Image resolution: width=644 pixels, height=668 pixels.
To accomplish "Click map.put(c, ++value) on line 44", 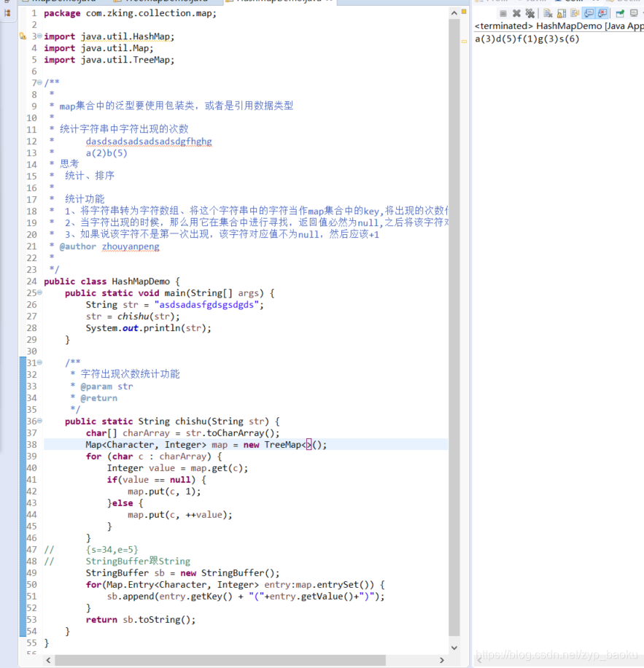I will [x=178, y=515].
